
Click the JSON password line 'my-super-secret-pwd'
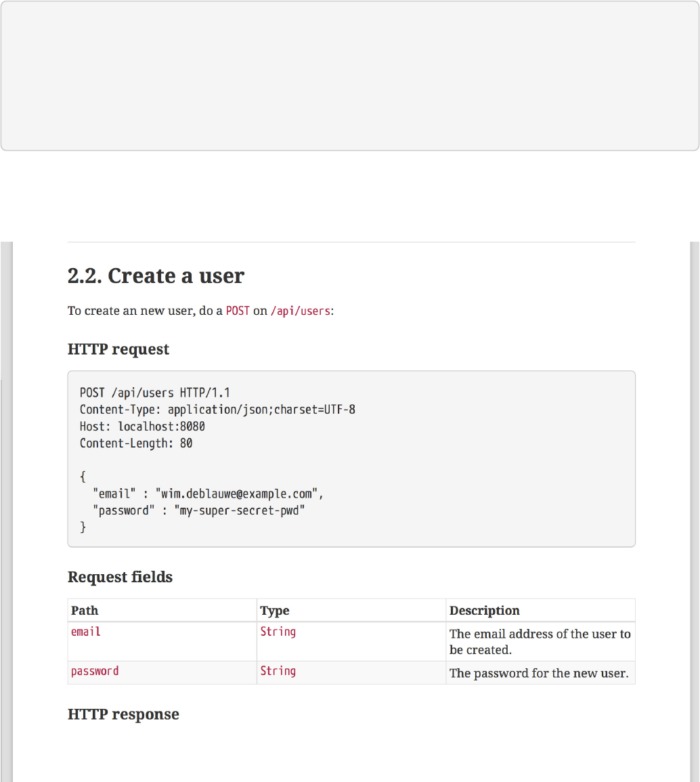click(x=198, y=511)
